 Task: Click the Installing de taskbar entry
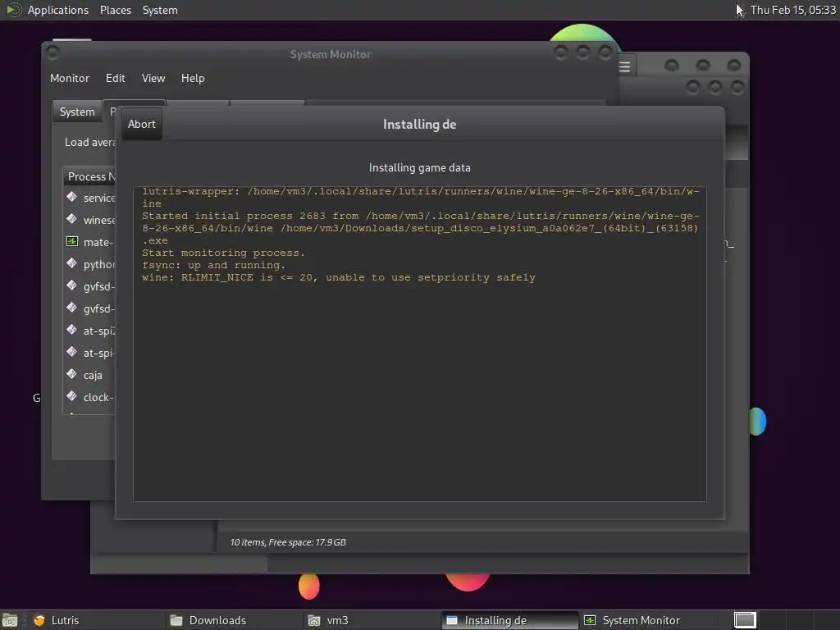point(509,620)
